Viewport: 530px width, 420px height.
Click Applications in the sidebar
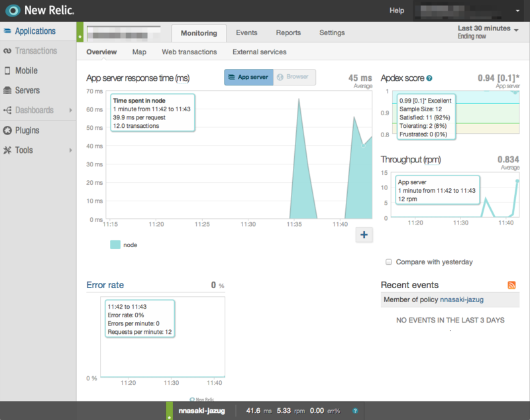35,31
